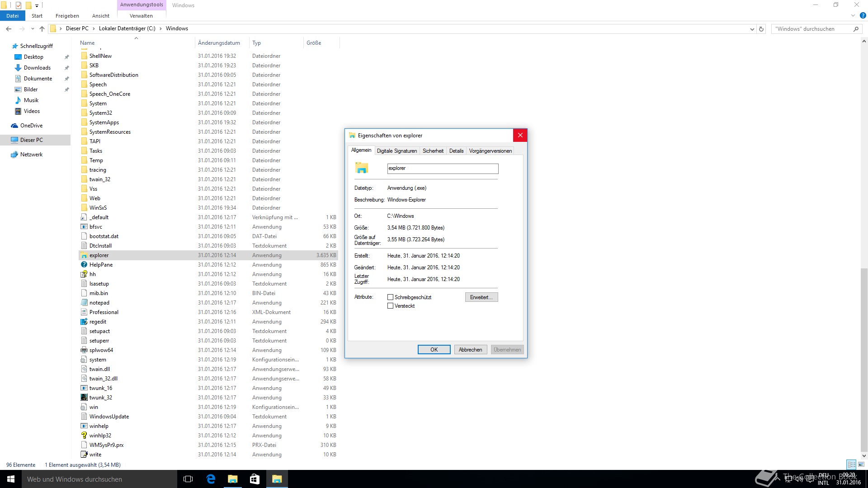Click the System32 folder icon

[84, 113]
